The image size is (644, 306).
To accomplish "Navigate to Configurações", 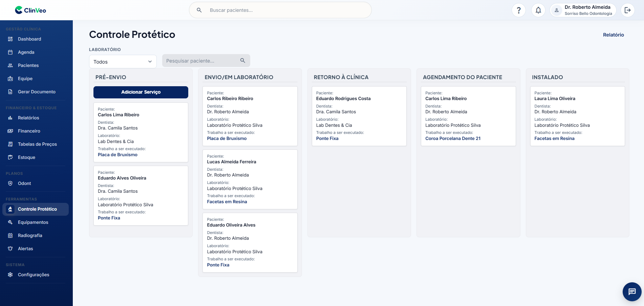I will (36, 275).
